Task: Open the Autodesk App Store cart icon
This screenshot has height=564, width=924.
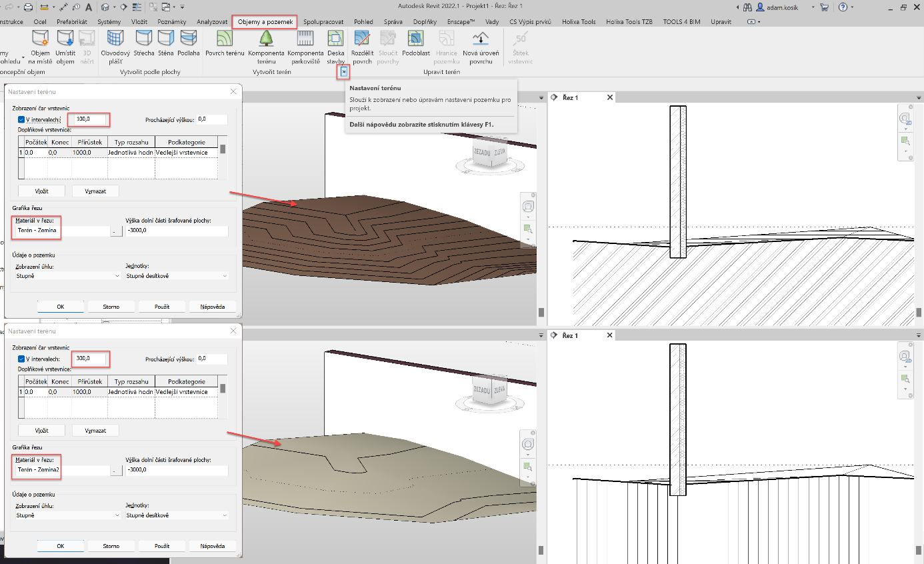Action: click(x=824, y=7)
